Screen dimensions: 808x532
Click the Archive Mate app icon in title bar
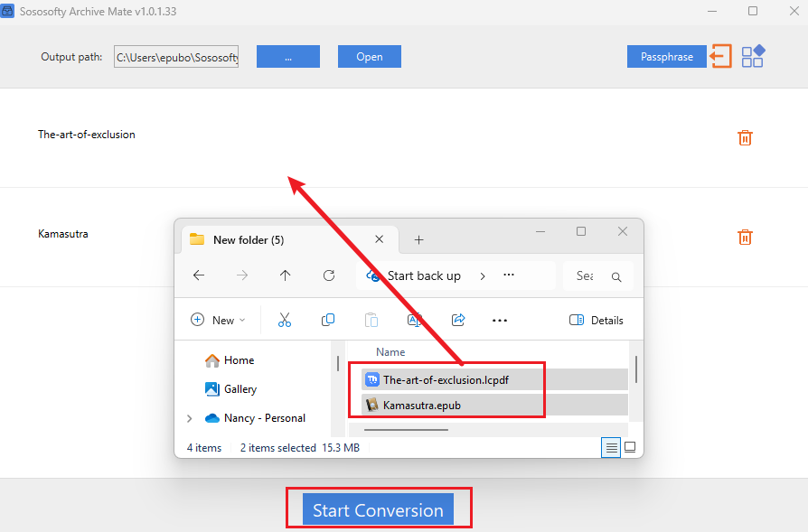click(7, 11)
